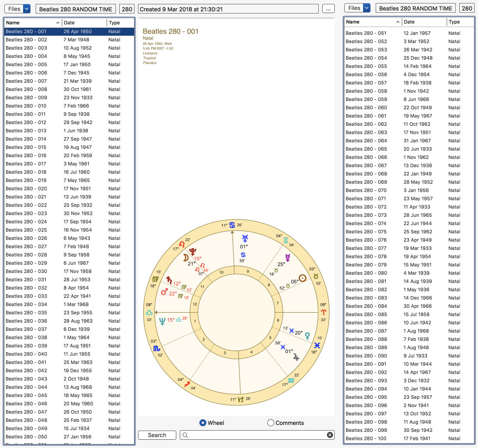Sort right list by Name column

[x=373, y=22]
